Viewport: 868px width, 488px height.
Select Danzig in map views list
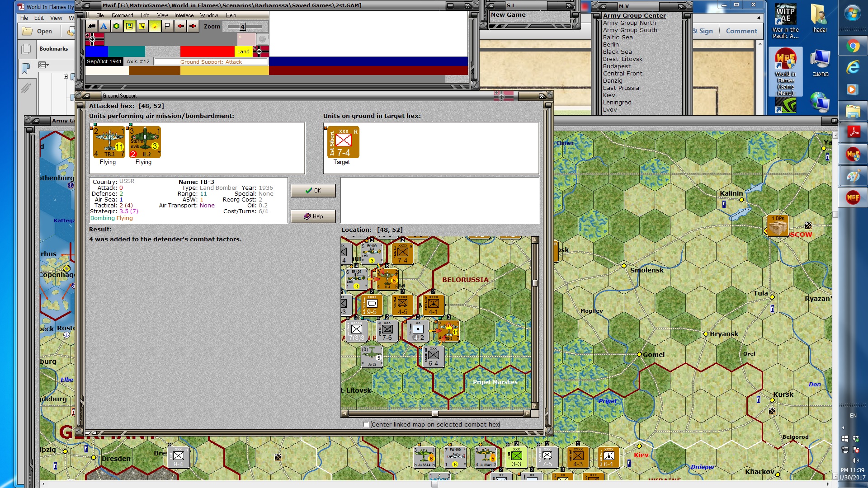click(x=613, y=81)
